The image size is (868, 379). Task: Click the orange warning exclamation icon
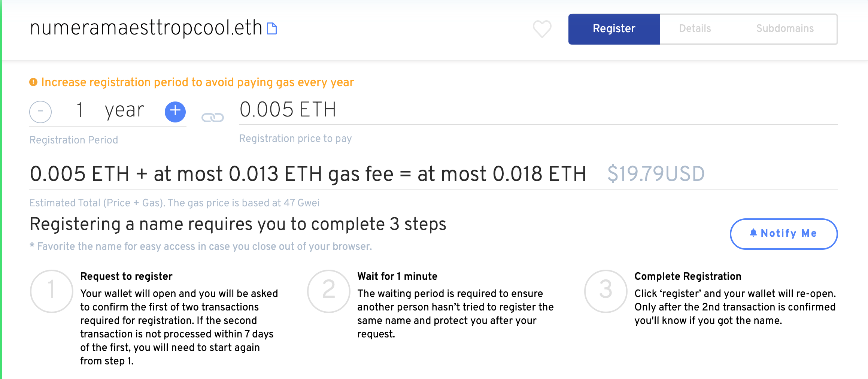33,82
